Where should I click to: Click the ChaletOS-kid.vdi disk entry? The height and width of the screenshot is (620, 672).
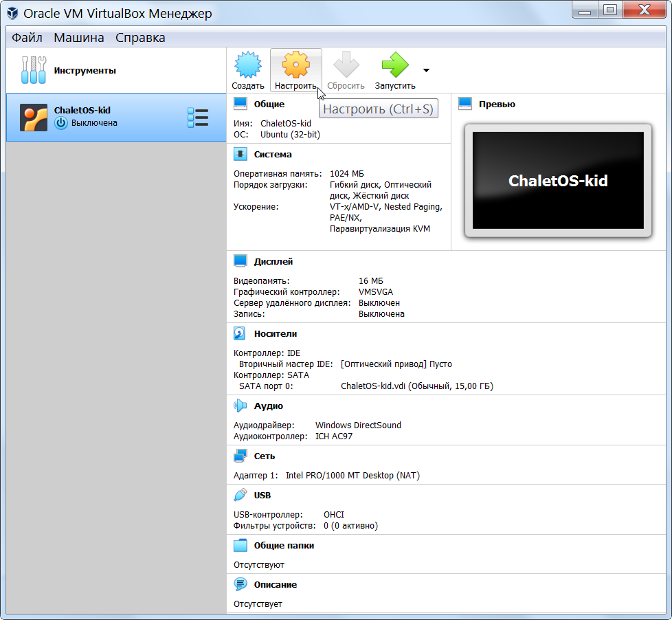pyautogui.click(x=417, y=386)
